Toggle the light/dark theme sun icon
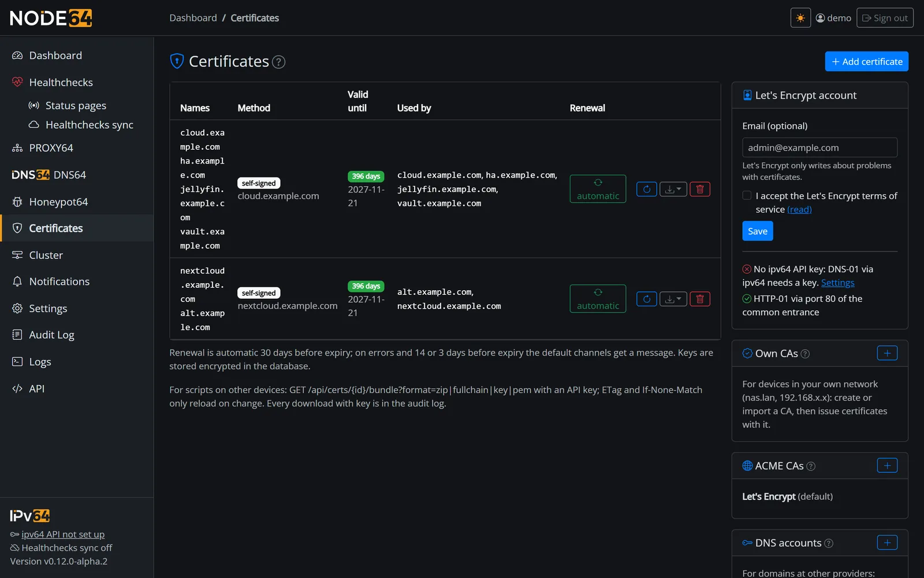Viewport: 924px width, 578px height. coord(800,18)
